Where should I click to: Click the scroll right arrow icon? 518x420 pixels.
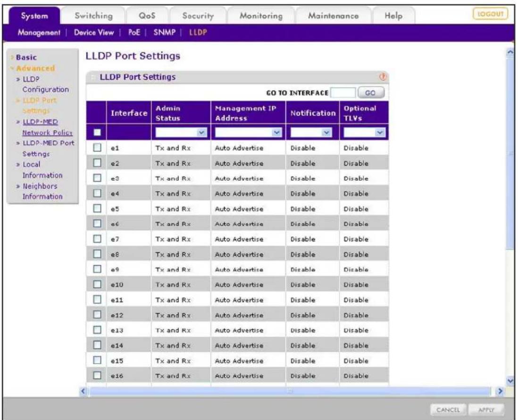(500, 391)
